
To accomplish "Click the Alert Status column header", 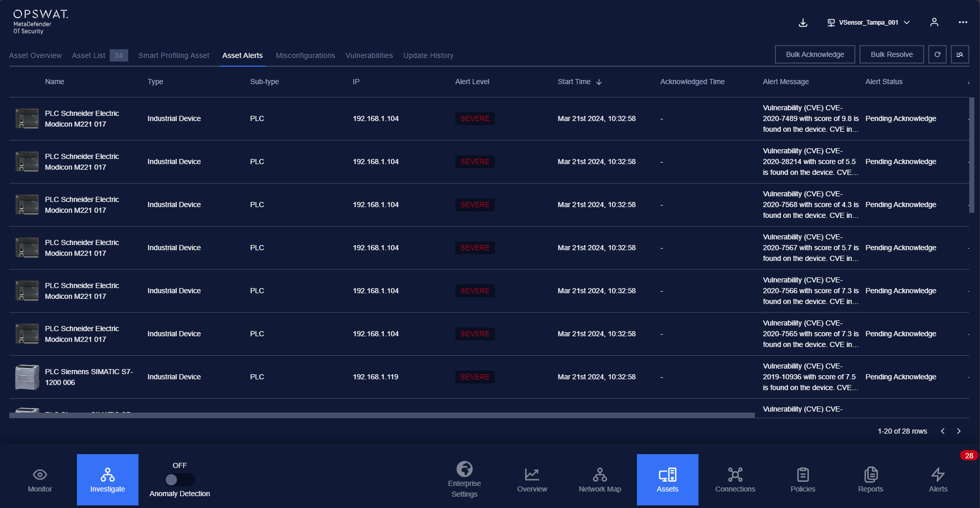I will click(x=884, y=82).
